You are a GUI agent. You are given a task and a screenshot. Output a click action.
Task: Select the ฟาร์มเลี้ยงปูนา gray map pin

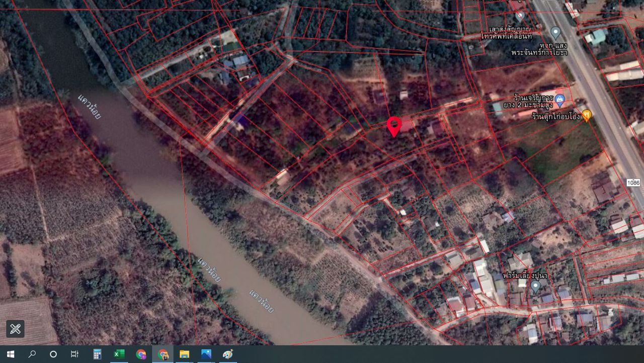coord(535,286)
